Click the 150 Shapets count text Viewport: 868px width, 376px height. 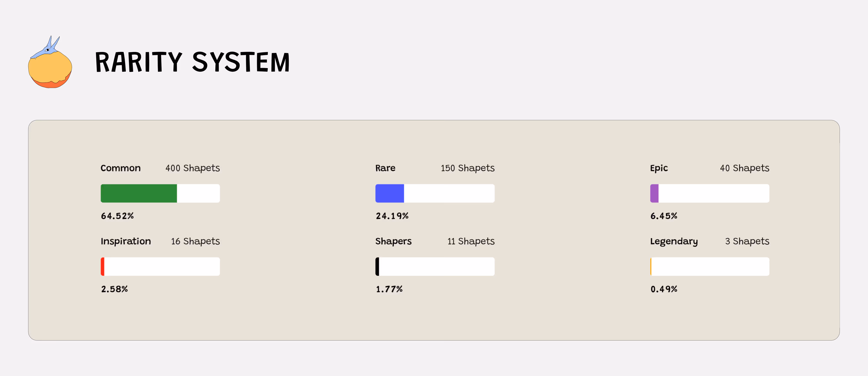[x=467, y=168]
